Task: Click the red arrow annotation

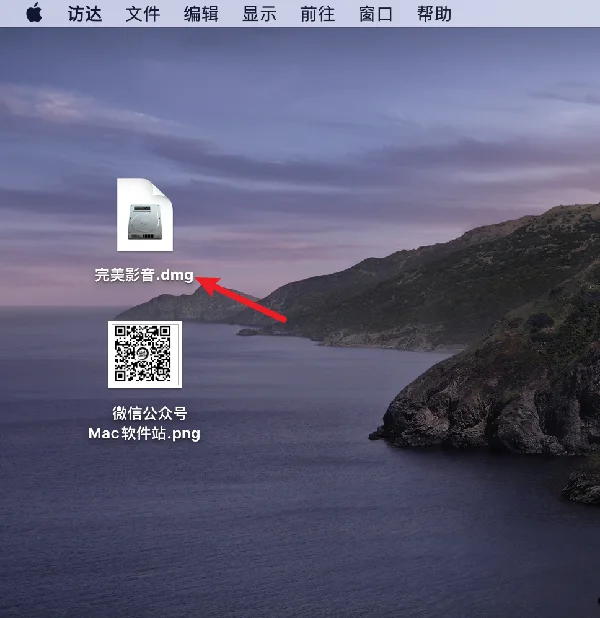Action: tap(240, 300)
